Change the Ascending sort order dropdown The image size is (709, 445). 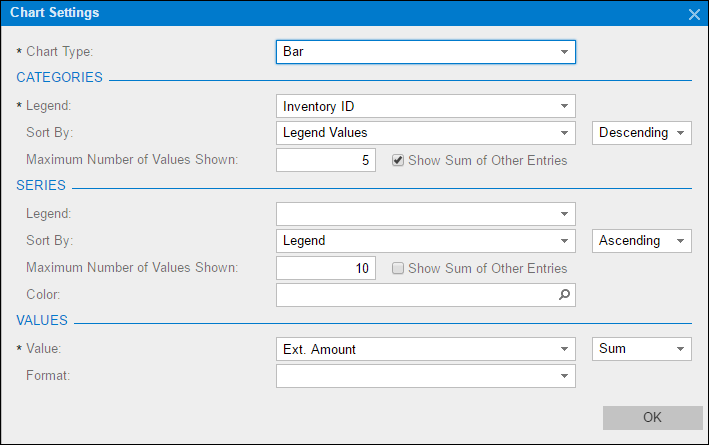(x=642, y=241)
